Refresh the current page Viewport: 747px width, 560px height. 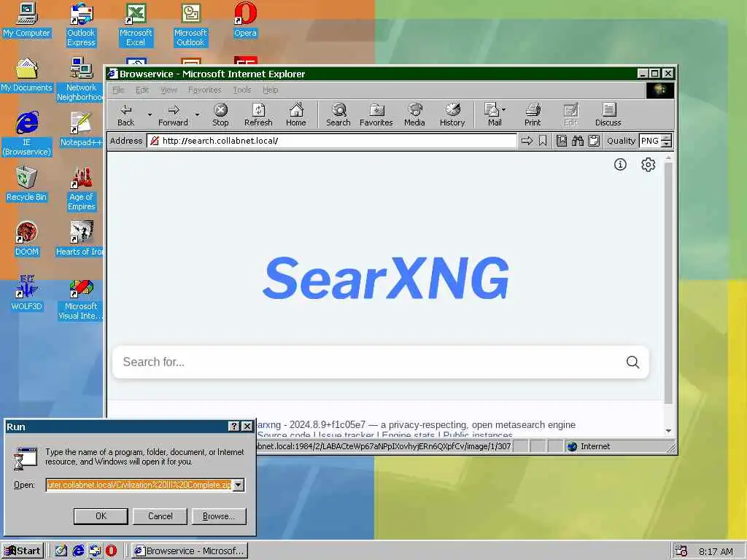(258, 114)
